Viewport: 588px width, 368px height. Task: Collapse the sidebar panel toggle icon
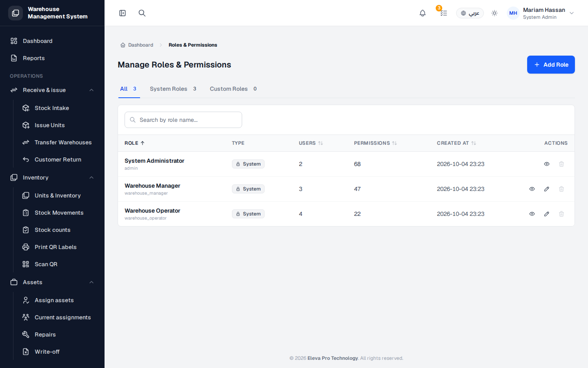coord(122,13)
